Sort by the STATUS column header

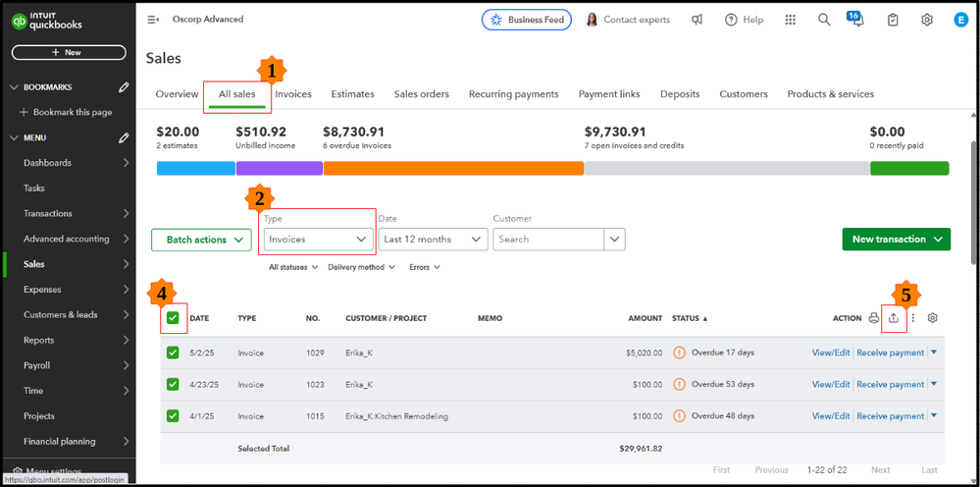(690, 318)
